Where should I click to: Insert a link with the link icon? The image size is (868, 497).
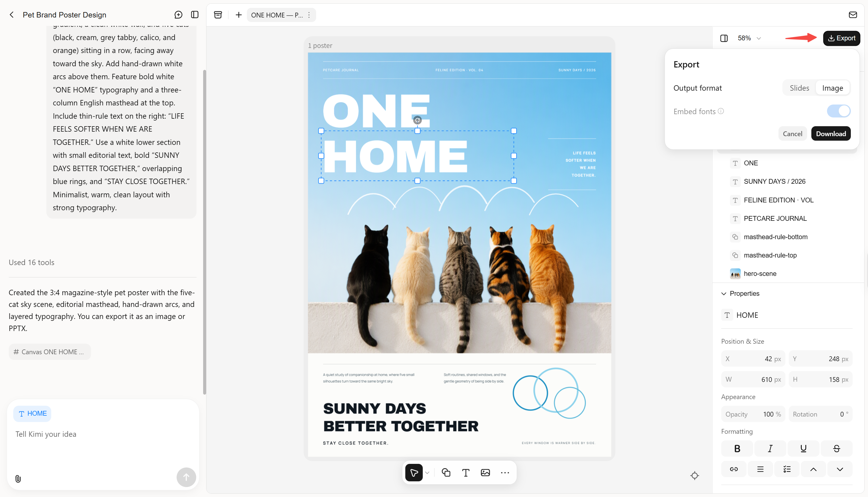(x=734, y=469)
